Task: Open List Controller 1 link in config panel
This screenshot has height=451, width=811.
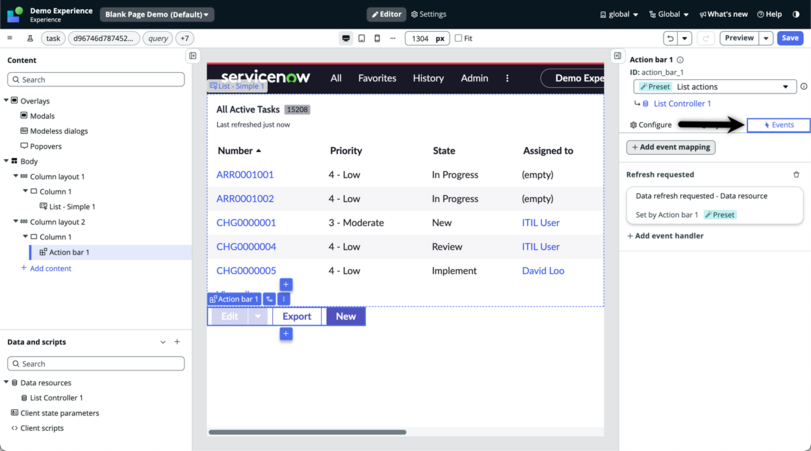Action: click(x=682, y=103)
